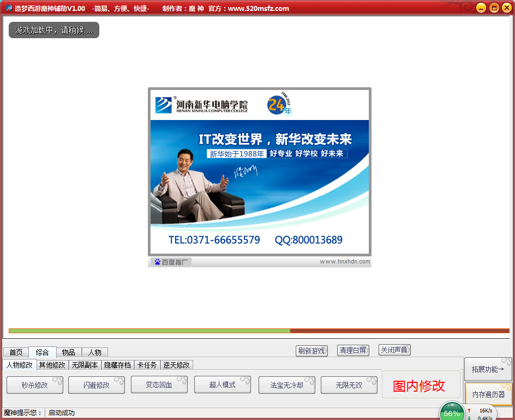The height and width of the screenshot is (420, 515).
Task: Close the window with the orange X button
Action: [507, 8]
